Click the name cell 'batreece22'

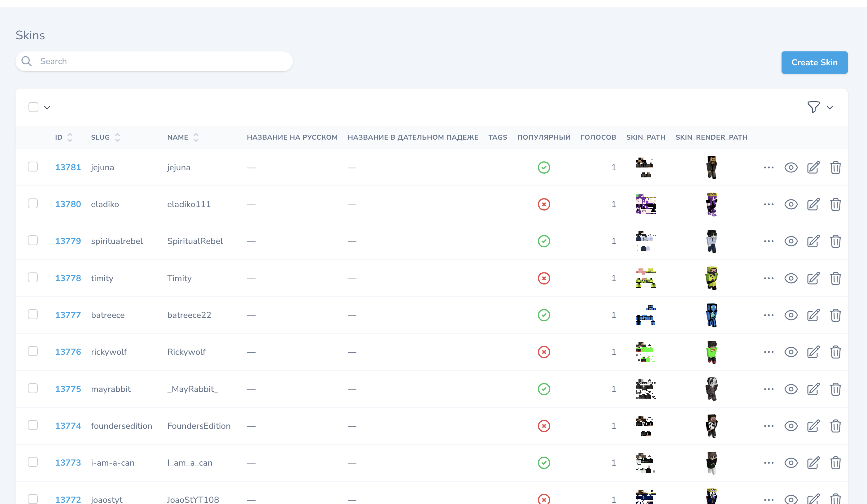click(189, 315)
